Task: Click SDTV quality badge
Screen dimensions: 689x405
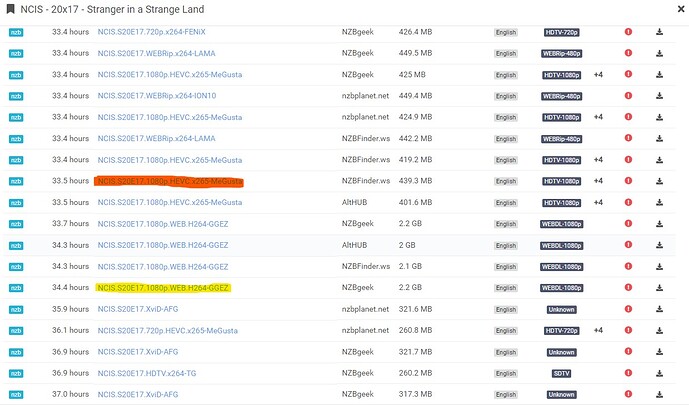Action: coord(562,373)
